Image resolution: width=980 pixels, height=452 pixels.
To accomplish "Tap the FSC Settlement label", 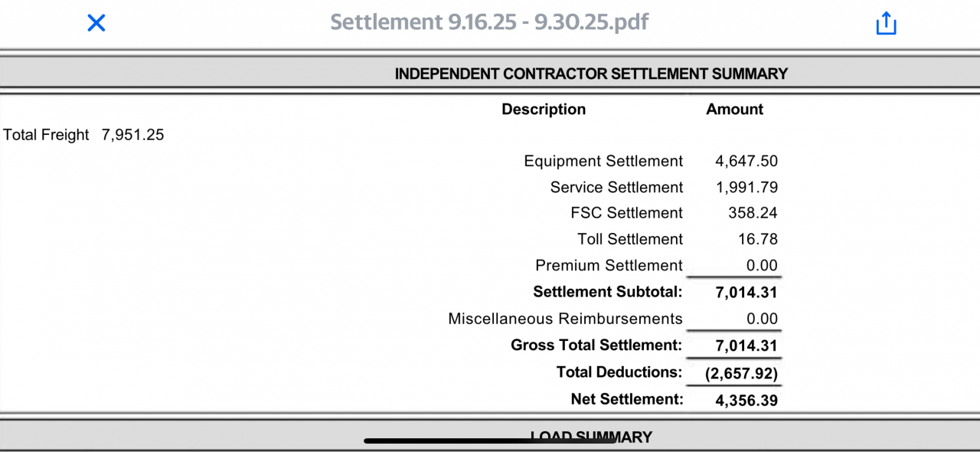I will [626, 213].
